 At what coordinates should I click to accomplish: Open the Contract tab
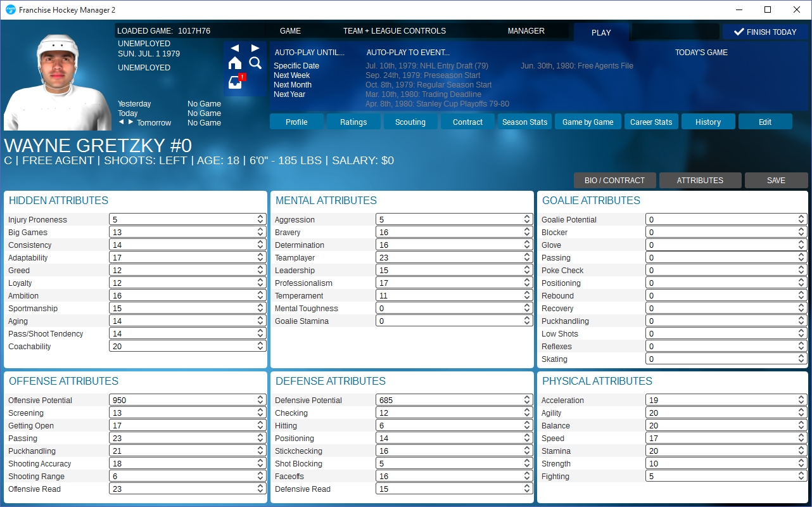click(x=467, y=122)
